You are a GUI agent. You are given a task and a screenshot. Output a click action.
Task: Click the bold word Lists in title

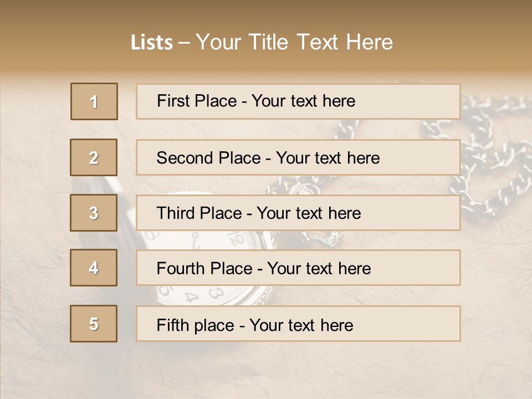point(152,43)
